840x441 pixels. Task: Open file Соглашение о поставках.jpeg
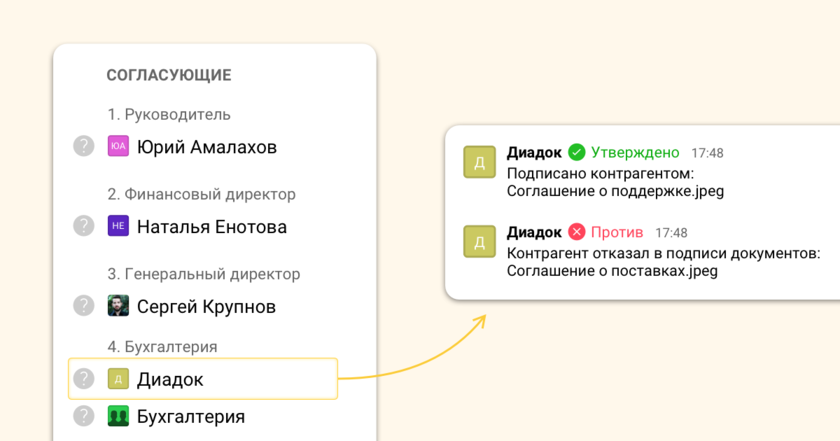point(612,270)
